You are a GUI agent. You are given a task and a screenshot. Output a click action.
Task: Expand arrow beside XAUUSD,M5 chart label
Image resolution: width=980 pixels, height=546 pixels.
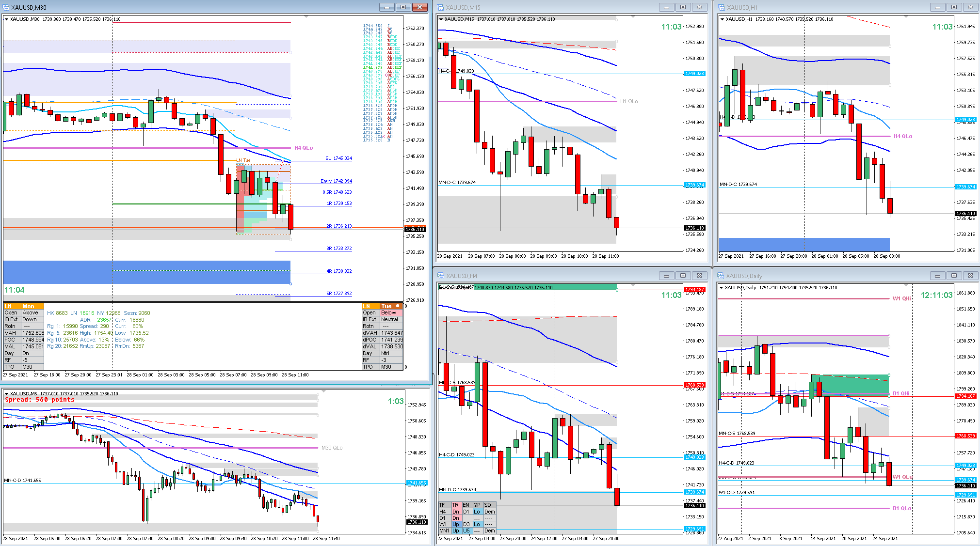click(x=6, y=394)
